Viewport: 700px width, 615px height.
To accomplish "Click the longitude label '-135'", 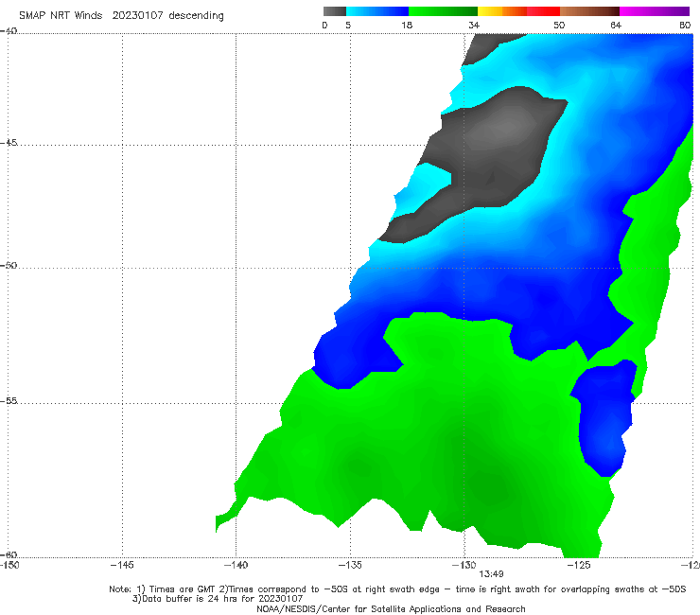I will click(x=350, y=565).
